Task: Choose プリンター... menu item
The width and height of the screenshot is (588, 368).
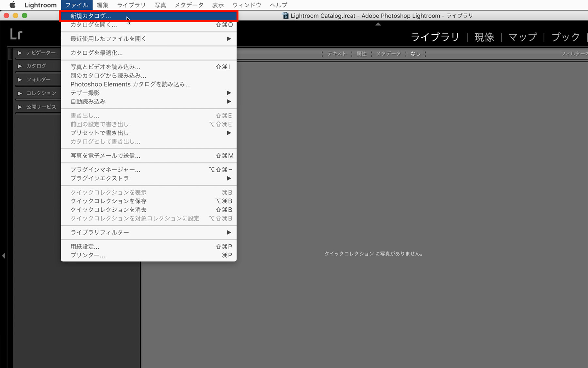Action: point(149,255)
